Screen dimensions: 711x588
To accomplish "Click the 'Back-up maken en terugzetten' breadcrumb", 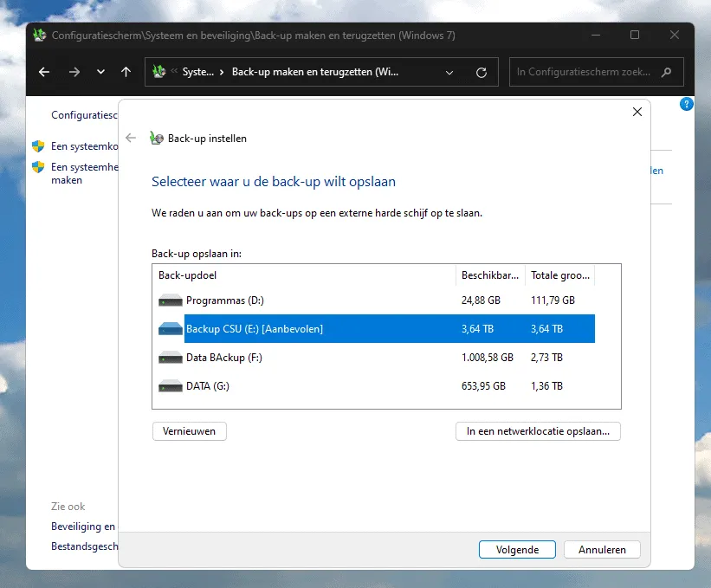I will click(326, 72).
